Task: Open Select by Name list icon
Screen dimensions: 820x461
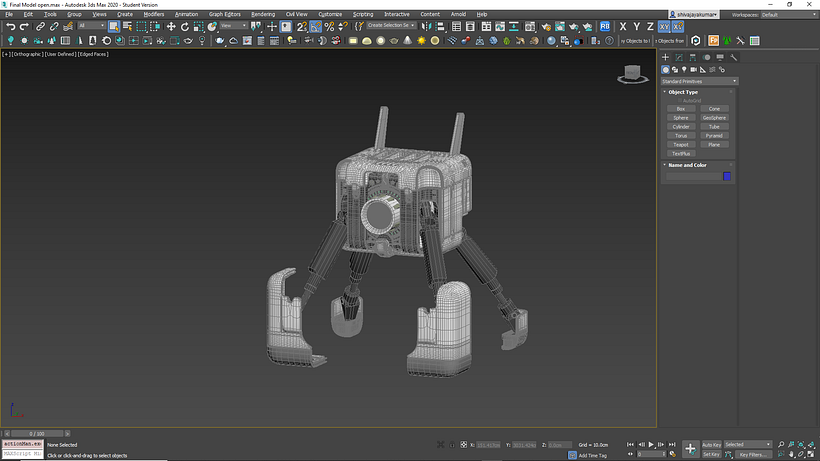Action: click(x=127, y=26)
